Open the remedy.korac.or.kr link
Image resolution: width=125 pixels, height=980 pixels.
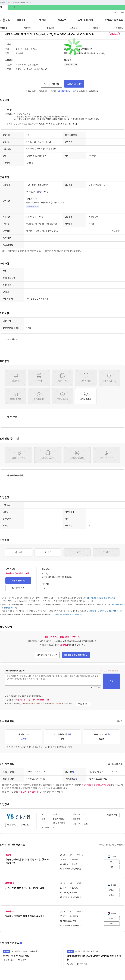point(33,700)
